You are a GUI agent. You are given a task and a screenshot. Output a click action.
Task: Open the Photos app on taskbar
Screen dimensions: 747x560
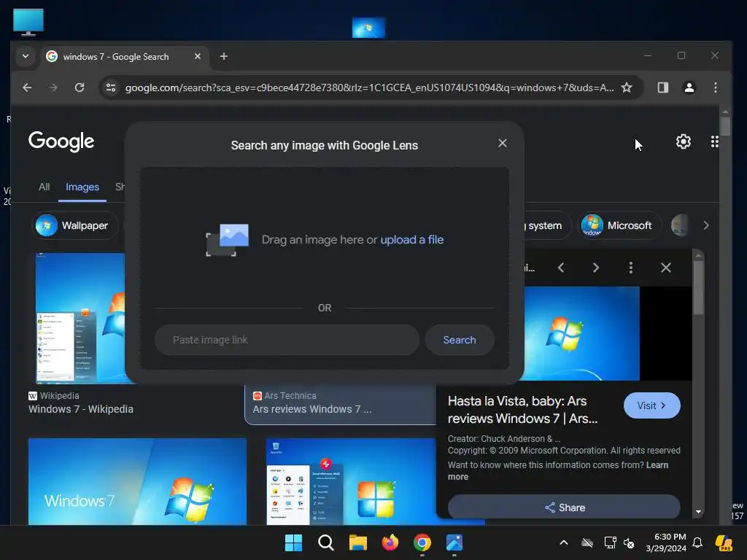click(x=454, y=542)
